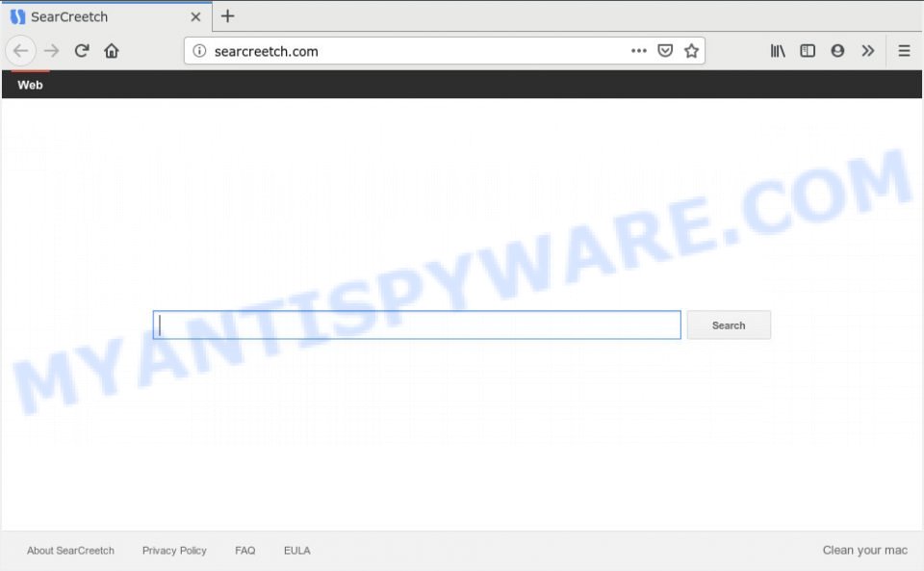
Task: Open the browser home page
Action: [112, 51]
